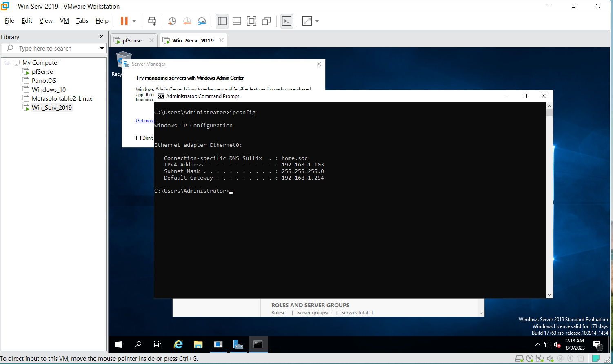Open the guest clock showing 2:18 AM
Screen dimensions: 613x364
point(575,344)
